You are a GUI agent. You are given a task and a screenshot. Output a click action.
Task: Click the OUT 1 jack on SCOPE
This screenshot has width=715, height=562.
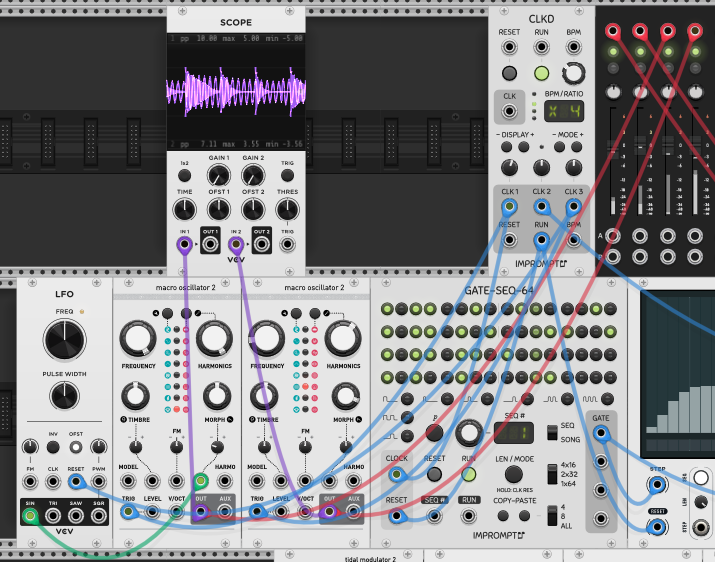[x=210, y=245]
